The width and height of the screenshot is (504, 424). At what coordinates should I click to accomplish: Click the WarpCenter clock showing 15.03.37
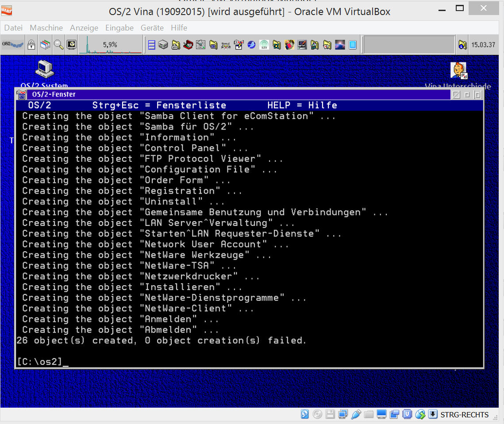pos(483,45)
